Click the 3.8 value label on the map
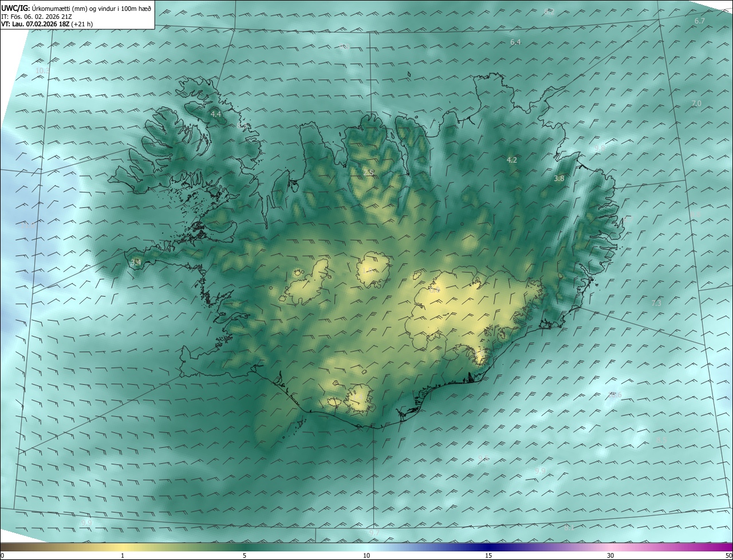This screenshot has width=733, height=560. pyautogui.click(x=559, y=178)
